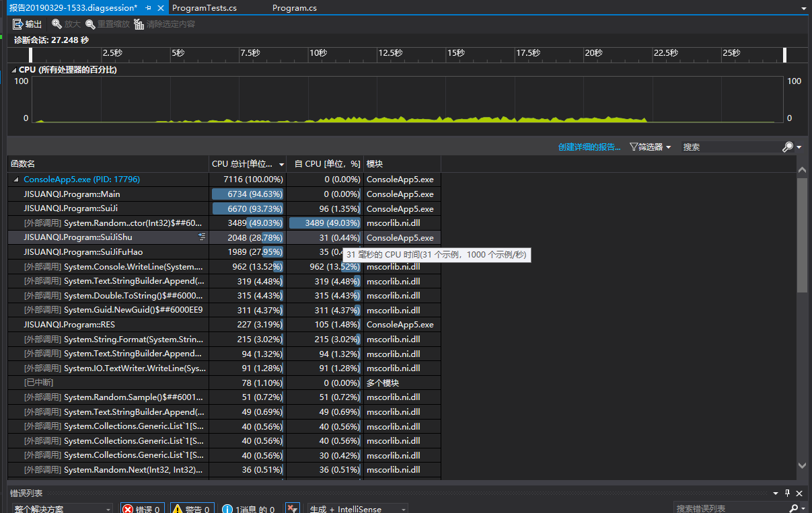Image resolution: width=812 pixels, height=513 pixels.
Task: Collapse the ConsoleApp5.exe tree node
Action: point(15,180)
